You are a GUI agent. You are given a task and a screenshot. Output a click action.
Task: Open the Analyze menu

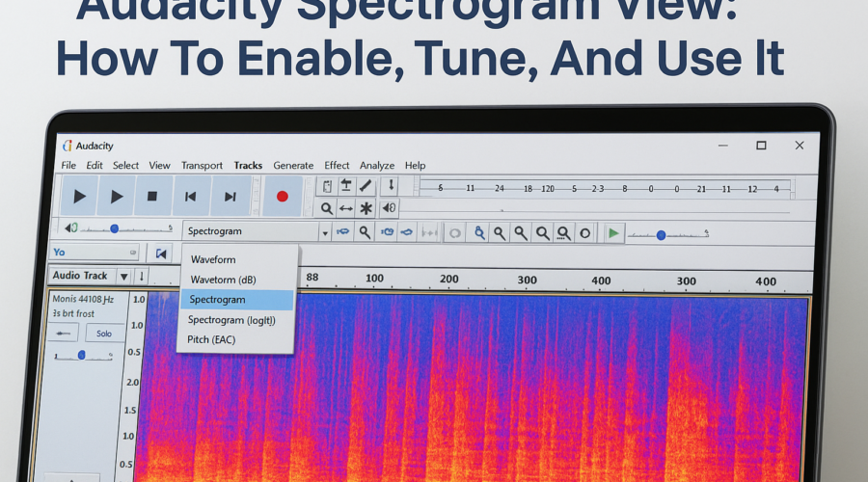click(377, 166)
